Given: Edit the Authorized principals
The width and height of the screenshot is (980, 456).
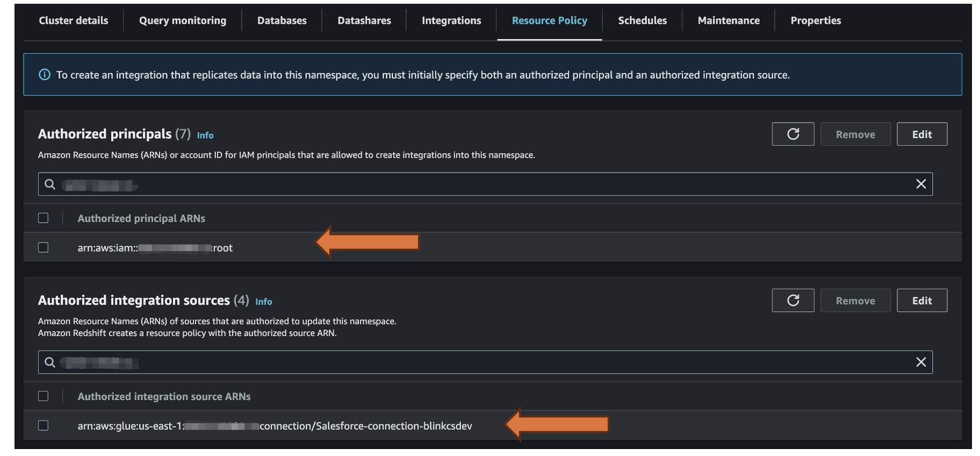Looking at the screenshot, I should click(x=921, y=134).
